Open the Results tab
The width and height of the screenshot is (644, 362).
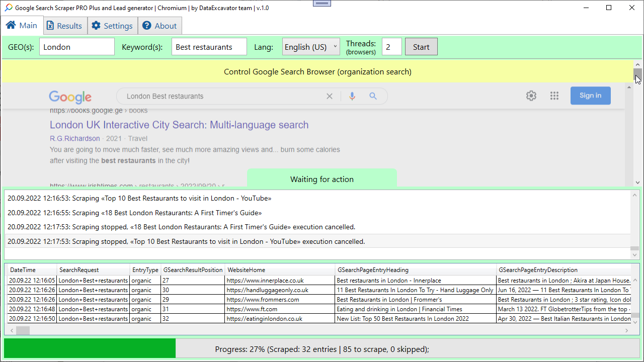click(64, 26)
